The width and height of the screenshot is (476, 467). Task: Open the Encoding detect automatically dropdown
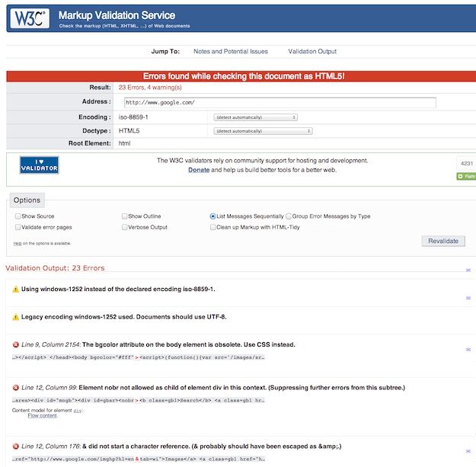pyautogui.click(x=255, y=117)
